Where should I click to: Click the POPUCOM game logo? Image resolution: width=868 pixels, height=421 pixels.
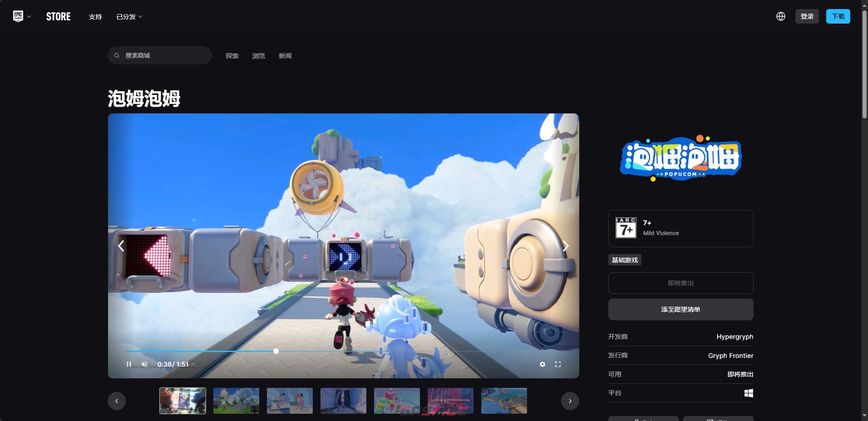coord(681,158)
